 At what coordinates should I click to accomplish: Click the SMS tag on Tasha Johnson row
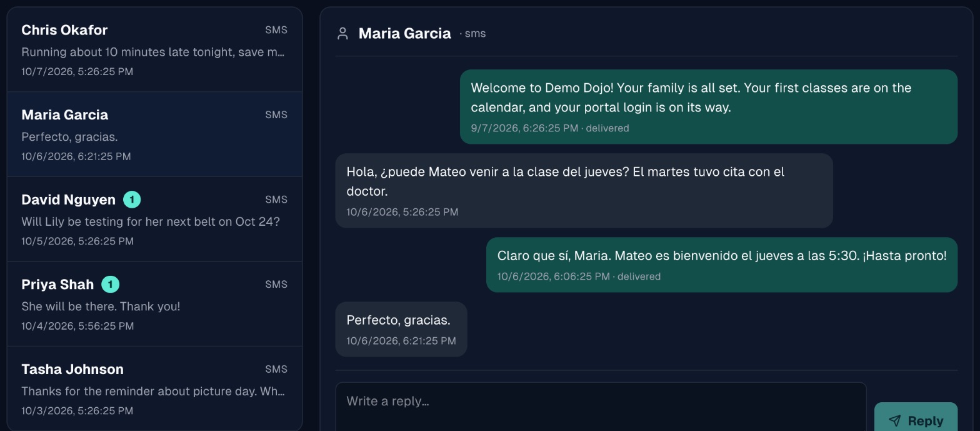click(x=276, y=369)
